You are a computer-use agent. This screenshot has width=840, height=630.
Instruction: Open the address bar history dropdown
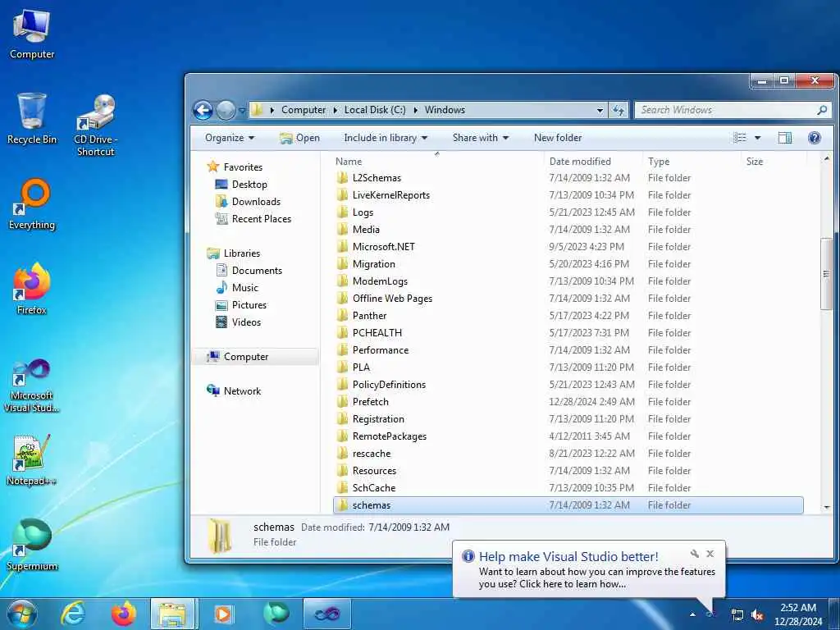click(600, 111)
